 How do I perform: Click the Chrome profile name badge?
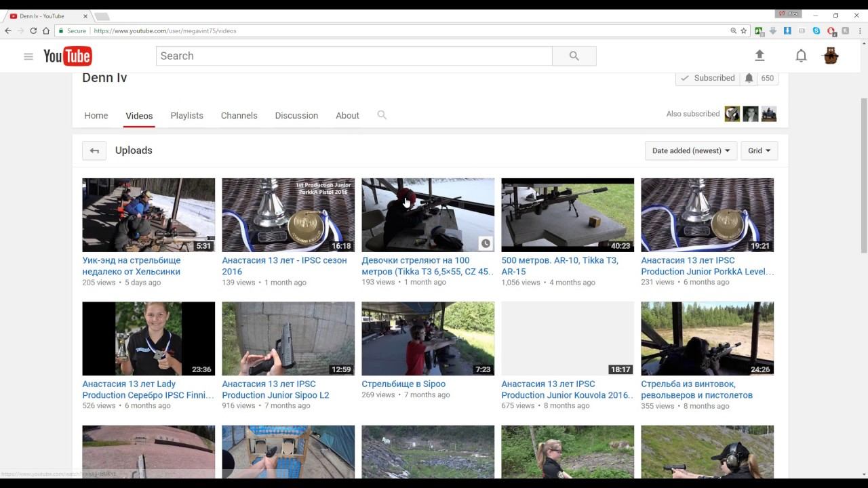(x=789, y=14)
